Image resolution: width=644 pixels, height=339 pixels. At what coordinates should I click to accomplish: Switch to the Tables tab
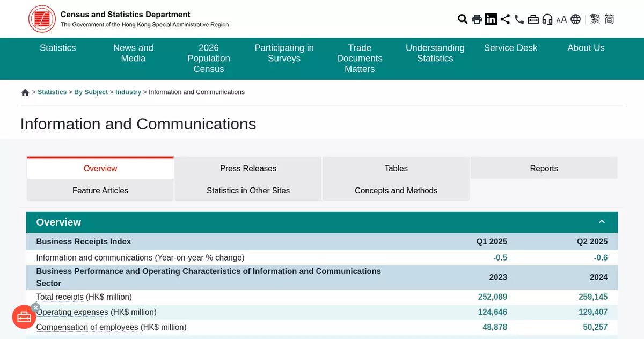pyautogui.click(x=396, y=168)
